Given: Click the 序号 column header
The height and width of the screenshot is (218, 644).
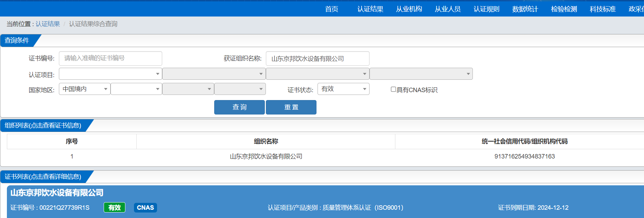Looking at the screenshot, I should (x=72, y=141).
